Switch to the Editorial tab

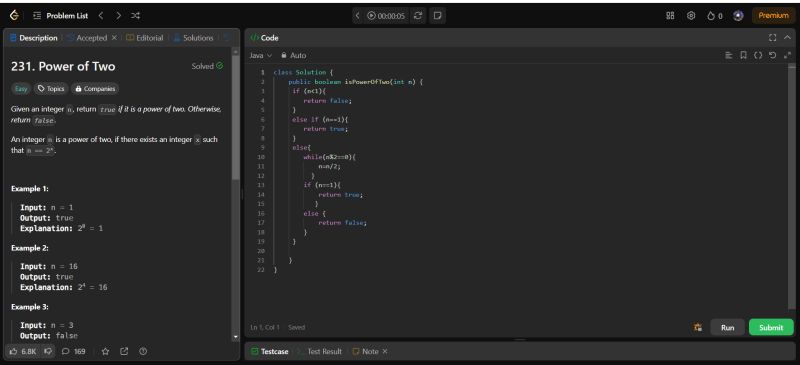145,38
